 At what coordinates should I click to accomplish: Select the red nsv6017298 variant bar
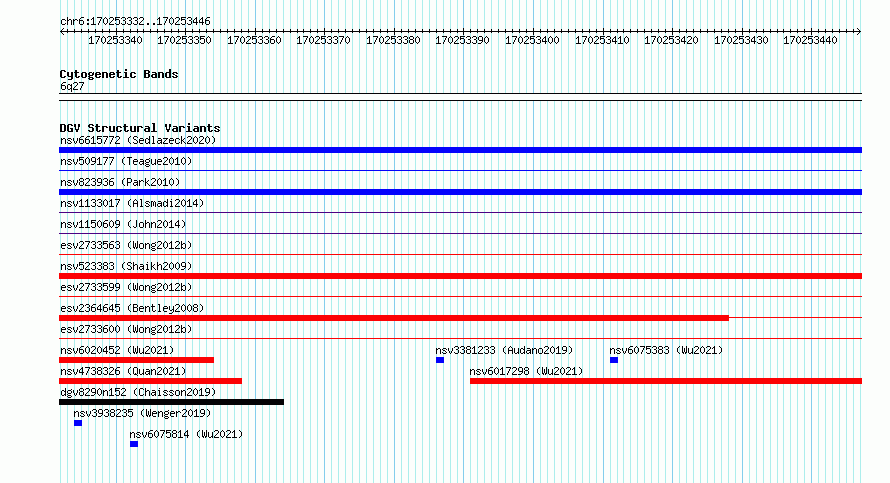pyautogui.click(x=666, y=381)
